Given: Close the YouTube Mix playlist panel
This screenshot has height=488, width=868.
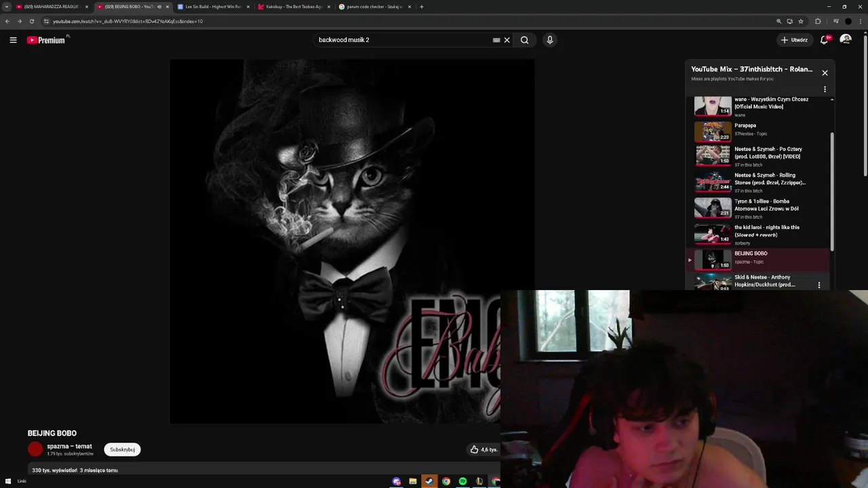Looking at the screenshot, I should click(825, 73).
